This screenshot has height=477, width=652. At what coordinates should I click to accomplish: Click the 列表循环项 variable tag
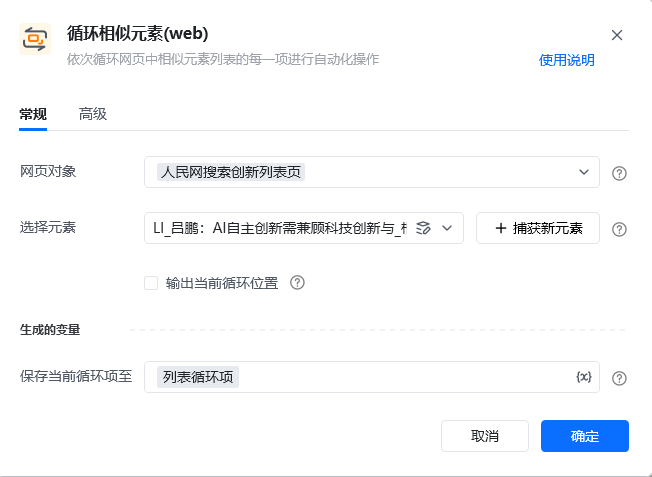point(198,377)
